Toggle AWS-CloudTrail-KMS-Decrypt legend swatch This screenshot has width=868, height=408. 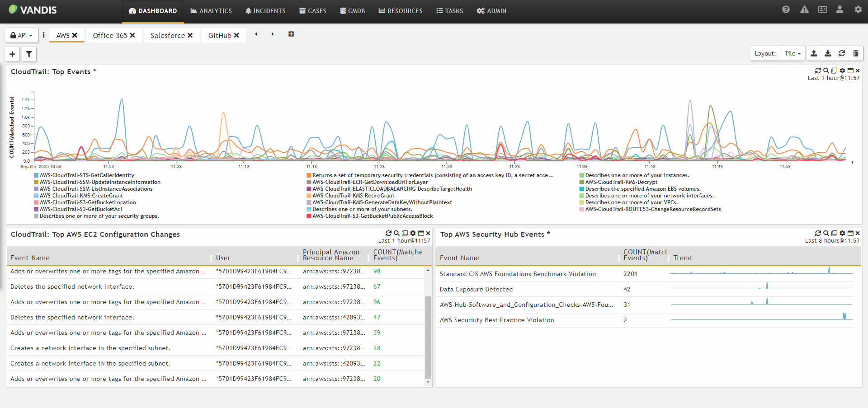(582, 182)
